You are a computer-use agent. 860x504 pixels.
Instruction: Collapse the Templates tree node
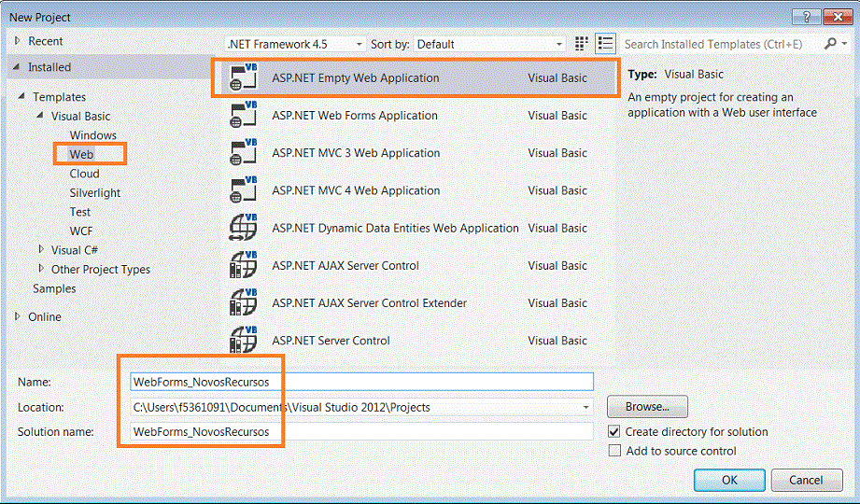pos(21,96)
